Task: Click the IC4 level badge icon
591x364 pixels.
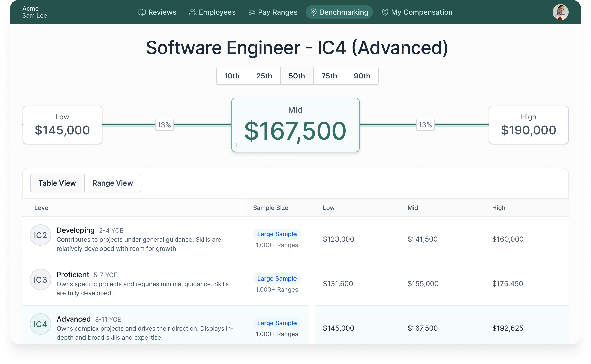Action: 40,324
